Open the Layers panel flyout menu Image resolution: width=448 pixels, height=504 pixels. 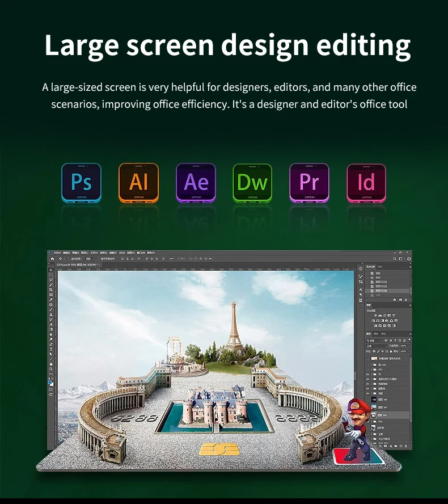click(x=411, y=334)
